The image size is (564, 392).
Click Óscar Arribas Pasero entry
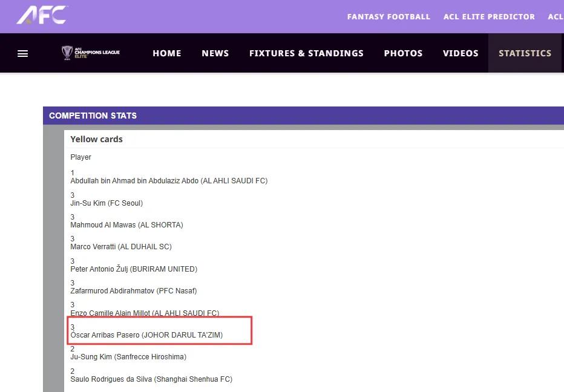coord(146,335)
